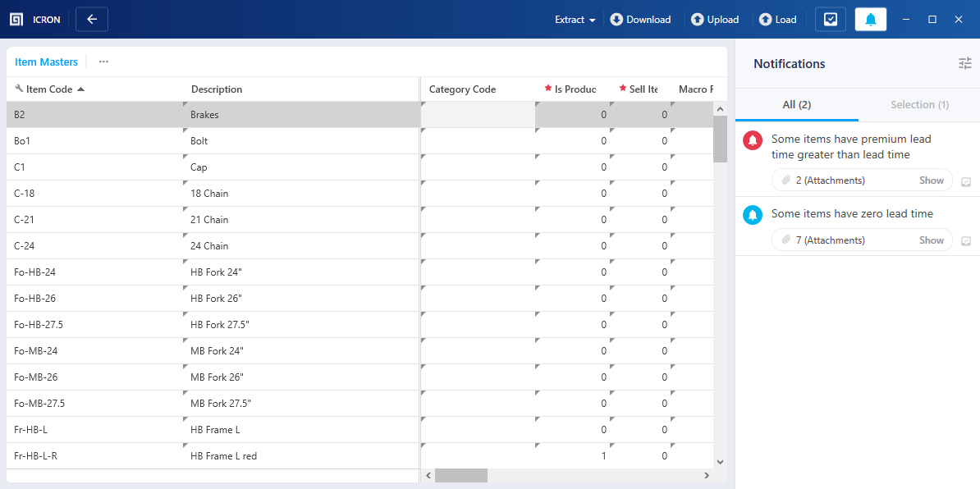This screenshot has width=980, height=489.
Task: Open the ICRON application logo menu
Action: coord(16,19)
